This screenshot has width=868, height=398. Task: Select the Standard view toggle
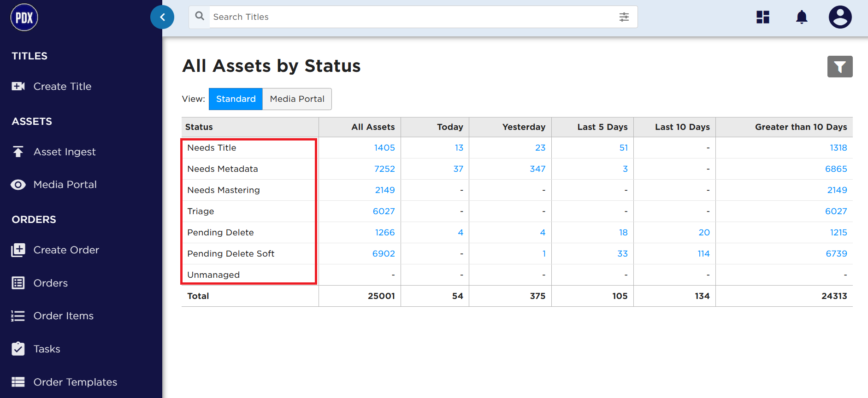(236, 99)
